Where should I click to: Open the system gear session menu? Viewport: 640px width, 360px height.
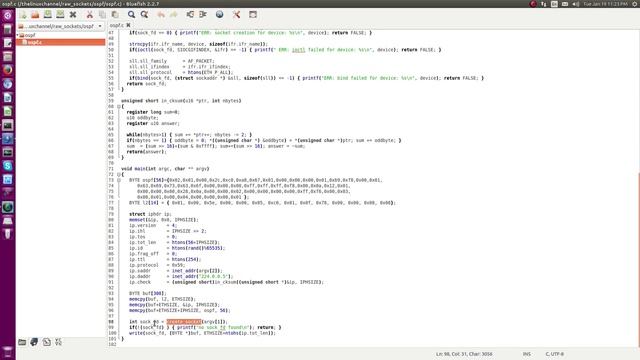pos(635,4)
